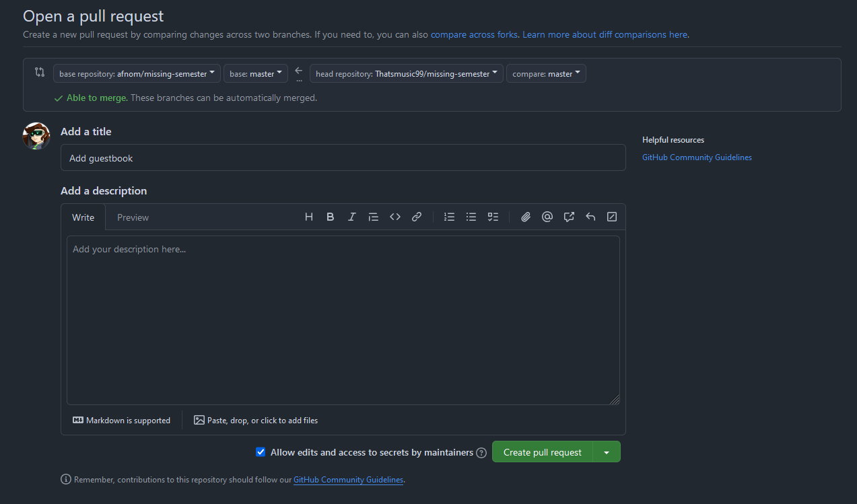857x504 pixels.
Task: Click the merge options question mark icon
Action: (481, 452)
